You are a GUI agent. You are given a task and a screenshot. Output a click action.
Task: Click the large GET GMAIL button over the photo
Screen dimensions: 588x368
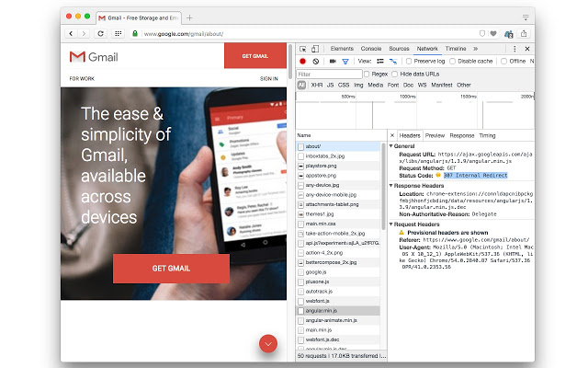[171, 269]
